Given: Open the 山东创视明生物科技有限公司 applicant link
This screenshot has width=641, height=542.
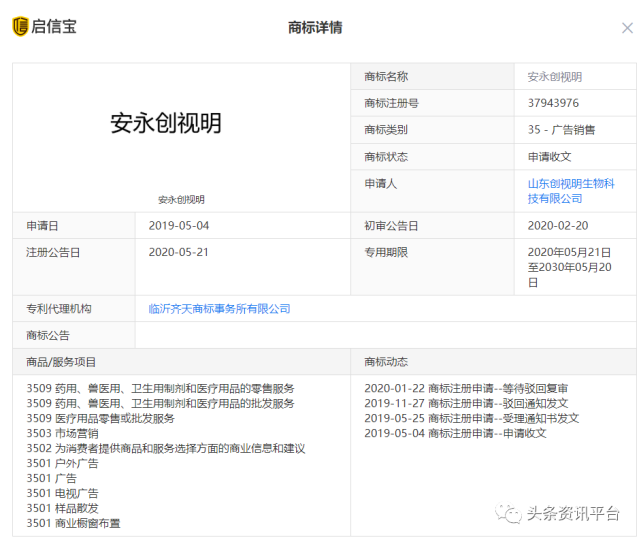Looking at the screenshot, I should click(x=570, y=191).
